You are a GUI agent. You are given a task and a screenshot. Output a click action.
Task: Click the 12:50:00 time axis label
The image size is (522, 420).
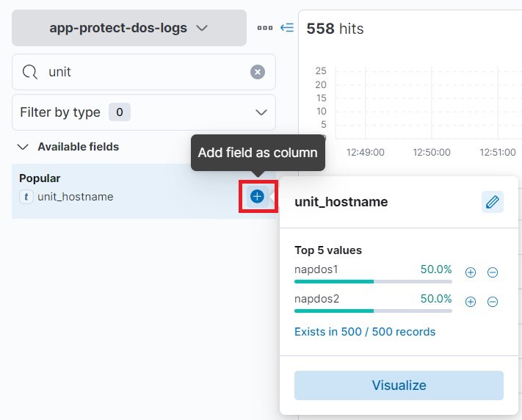432,152
